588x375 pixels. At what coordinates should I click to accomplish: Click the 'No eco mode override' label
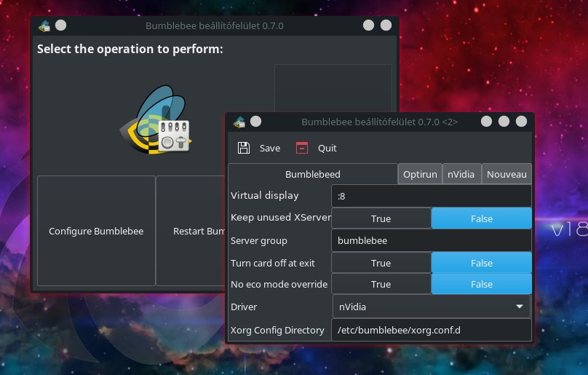click(x=279, y=284)
